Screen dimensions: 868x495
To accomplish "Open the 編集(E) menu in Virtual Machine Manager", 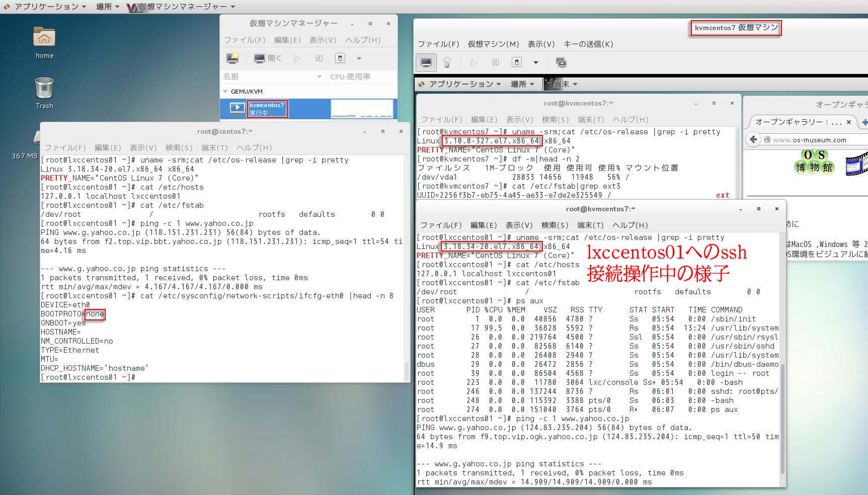I will (x=287, y=40).
